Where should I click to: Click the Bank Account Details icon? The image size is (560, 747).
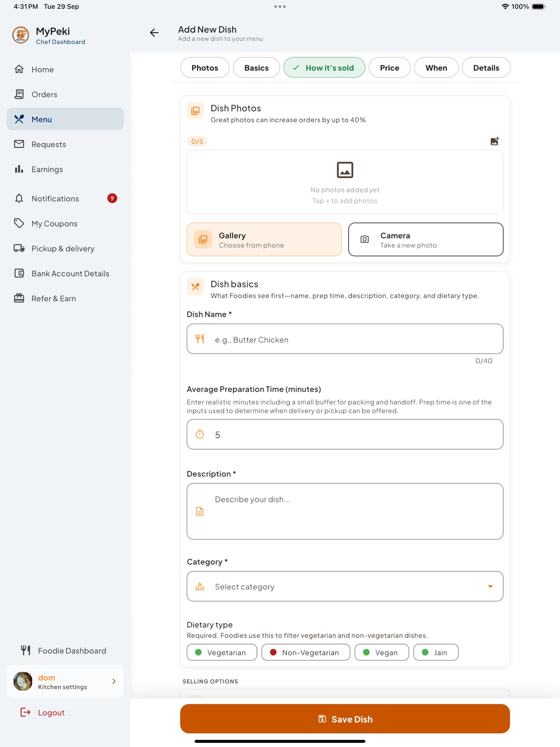pyautogui.click(x=19, y=273)
